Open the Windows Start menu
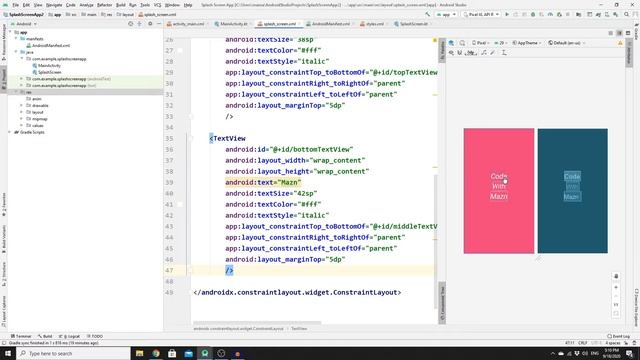The image size is (640, 360). pyautogui.click(x=8, y=353)
